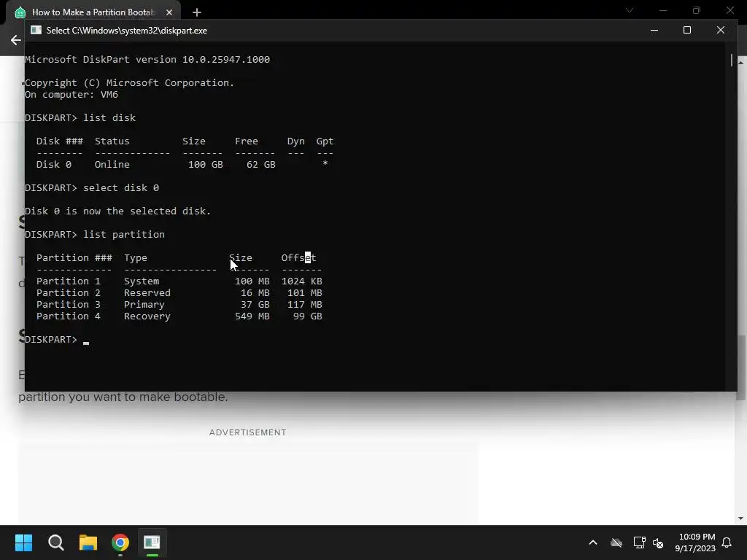747x560 pixels.
Task: Click the empty DISKPART prompt cursor
Action: tap(86, 341)
